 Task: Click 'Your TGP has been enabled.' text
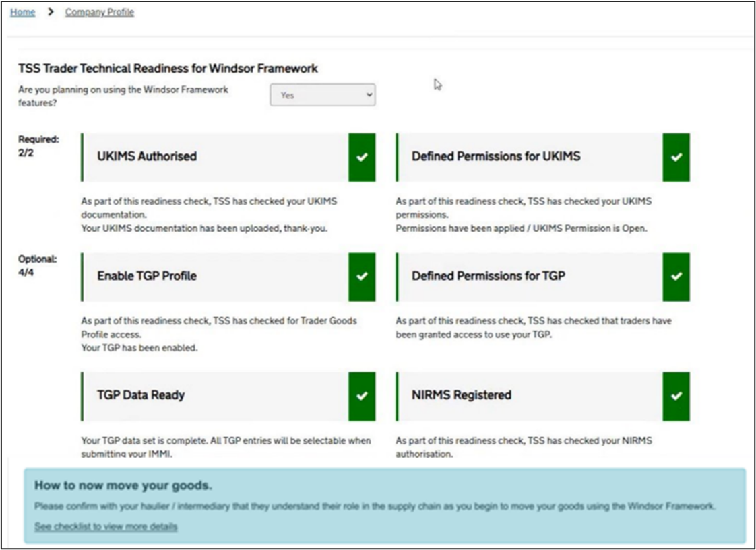click(x=139, y=348)
